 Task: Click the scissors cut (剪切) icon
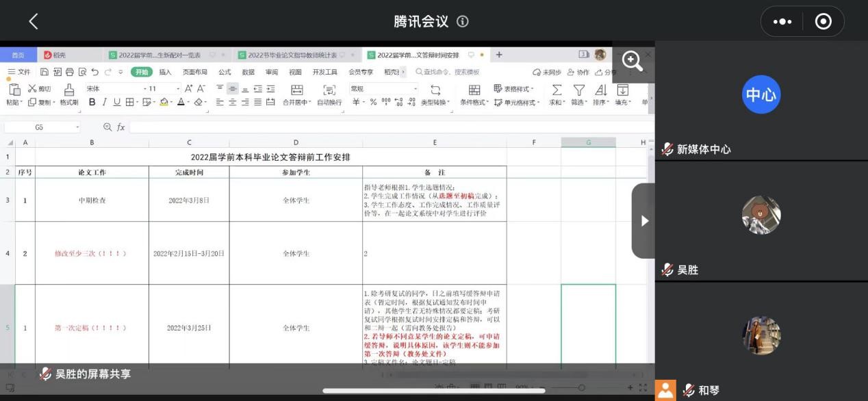(32, 89)
